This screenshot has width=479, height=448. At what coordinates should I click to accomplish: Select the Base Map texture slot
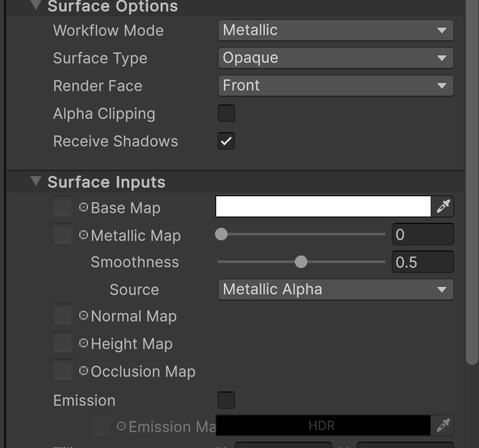(63, 207)
